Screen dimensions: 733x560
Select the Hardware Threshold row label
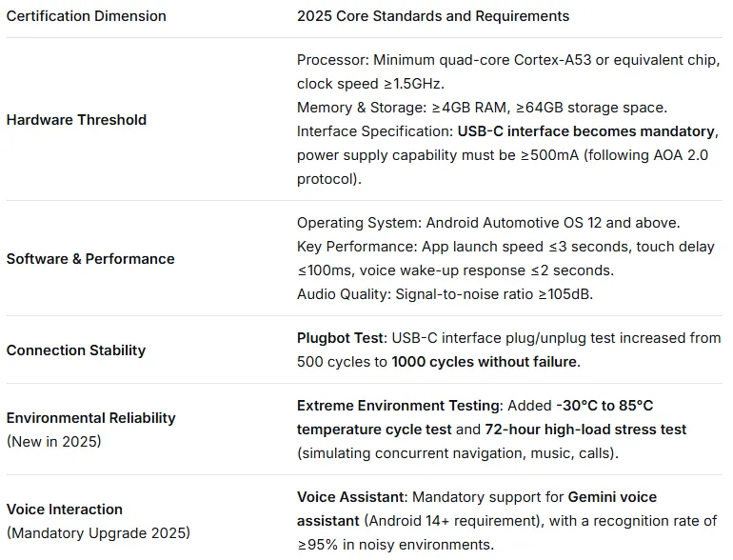pyautogui.click(x=76, y=120)
